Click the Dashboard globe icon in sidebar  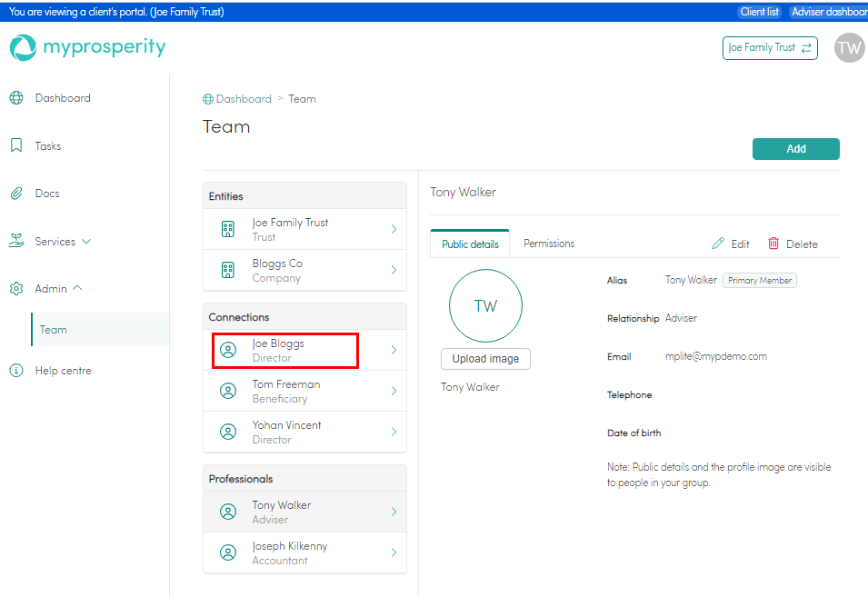click(x=16, y=98)
